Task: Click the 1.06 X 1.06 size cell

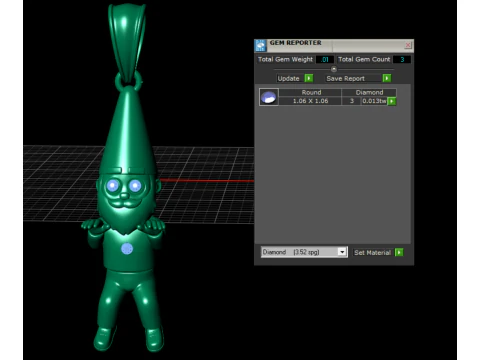Action: [310, 101]
